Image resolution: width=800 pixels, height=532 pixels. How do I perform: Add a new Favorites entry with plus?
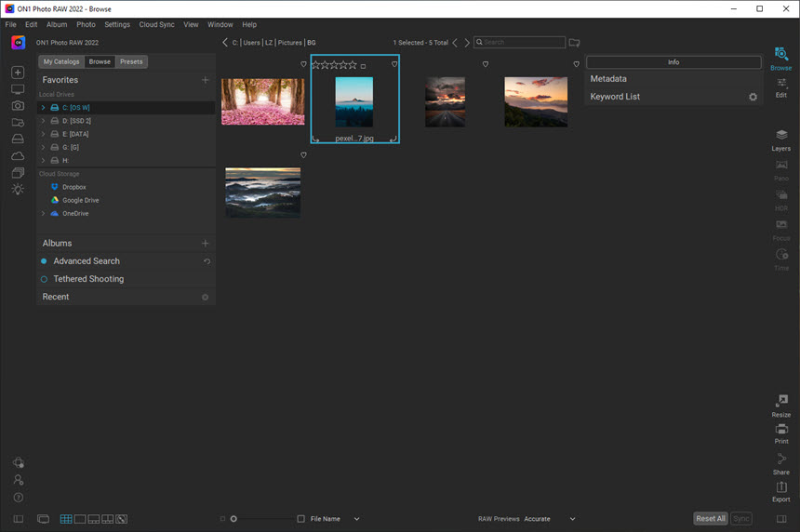pos(205,80)
